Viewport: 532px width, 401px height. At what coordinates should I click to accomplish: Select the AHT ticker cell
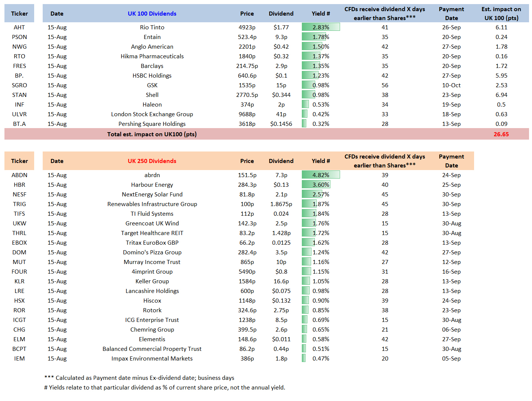point(19,27)
